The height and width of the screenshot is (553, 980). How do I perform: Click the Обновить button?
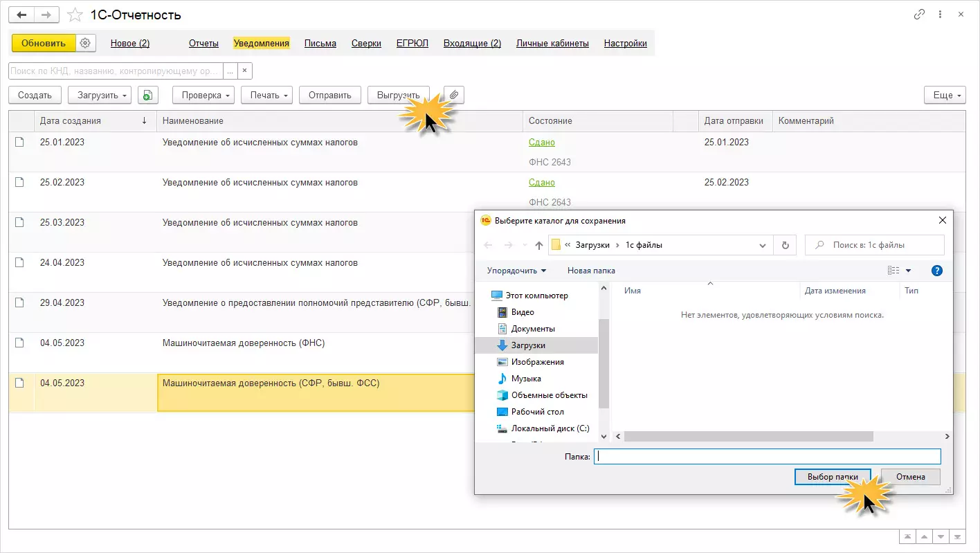44,43
